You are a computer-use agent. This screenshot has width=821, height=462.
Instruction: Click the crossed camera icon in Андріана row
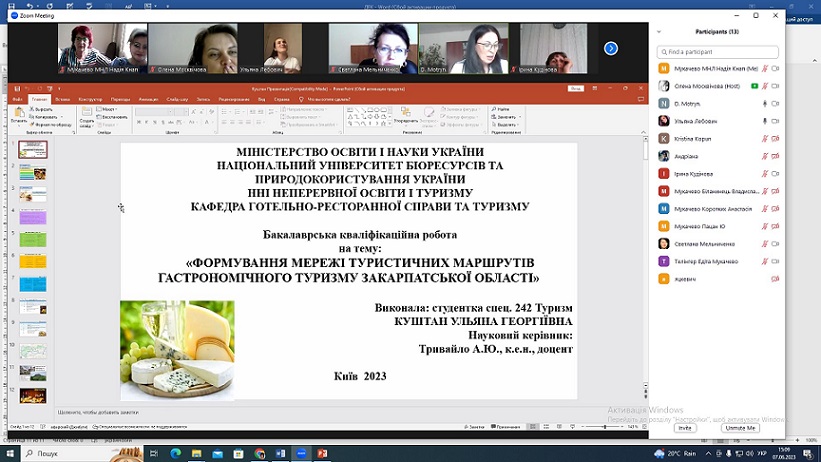coord(775,156)
